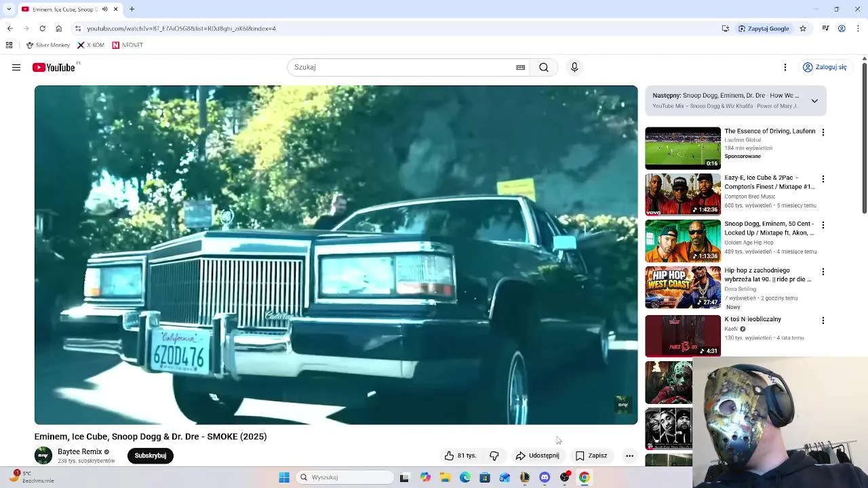
Task: Open the Chrome tab search dropdown arrow
Action: (9, 9)
